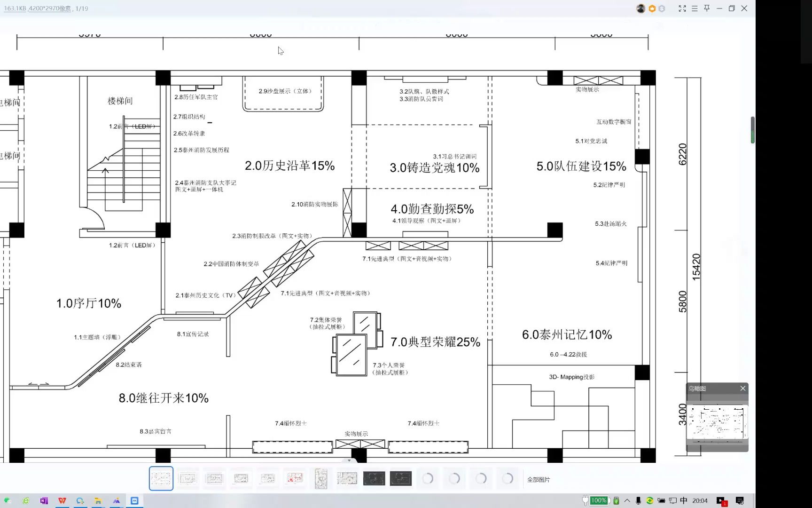
Task: Open OneNote from the taskbar
Action: point(44,500)
